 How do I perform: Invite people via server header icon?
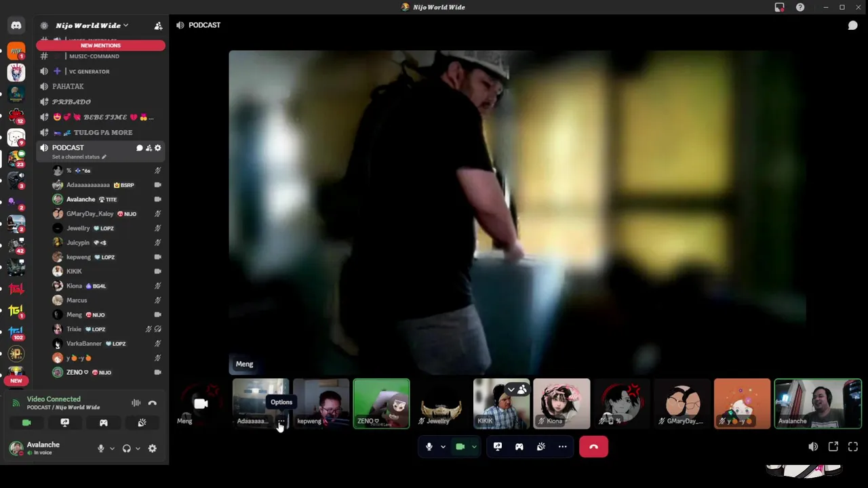(158, 26)
